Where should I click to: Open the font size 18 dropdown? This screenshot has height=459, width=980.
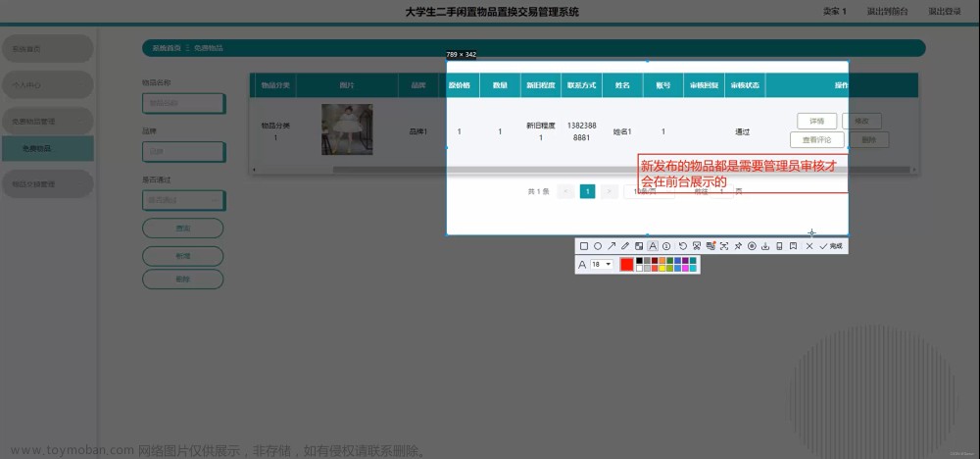point(602,265)
